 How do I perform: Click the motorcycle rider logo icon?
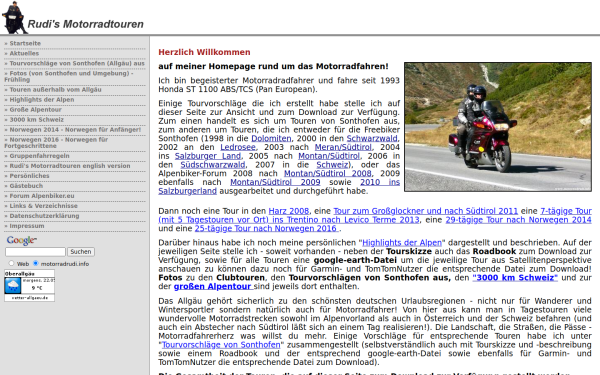[x=15, y=18]
